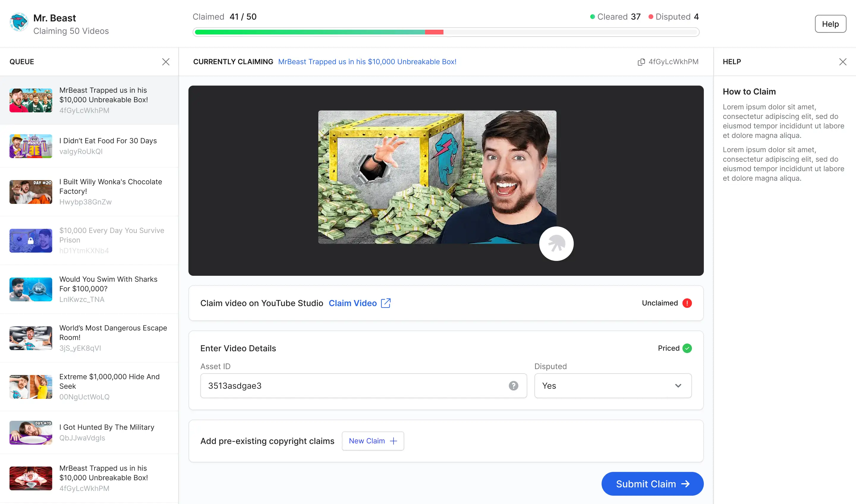Screen dimensions: 856x504
Task: Click thumbnail of I Didn't Eat Food video
Action: coord(31,146)
